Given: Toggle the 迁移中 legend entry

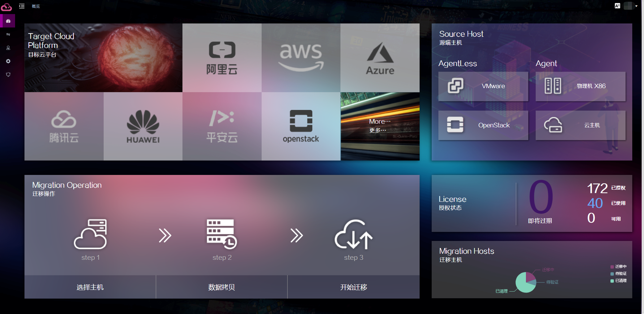Looking at the screenshot, I should (619, 267).
